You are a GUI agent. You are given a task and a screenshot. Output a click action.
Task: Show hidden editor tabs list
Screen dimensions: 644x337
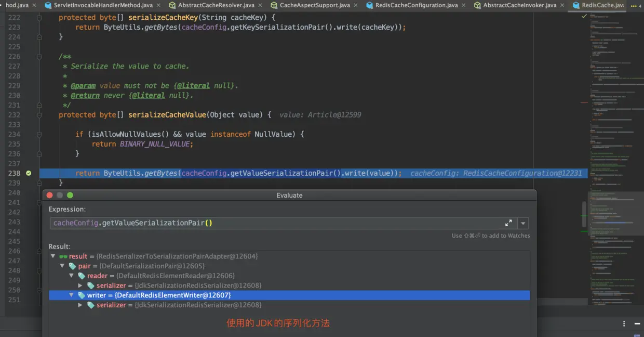636,5
